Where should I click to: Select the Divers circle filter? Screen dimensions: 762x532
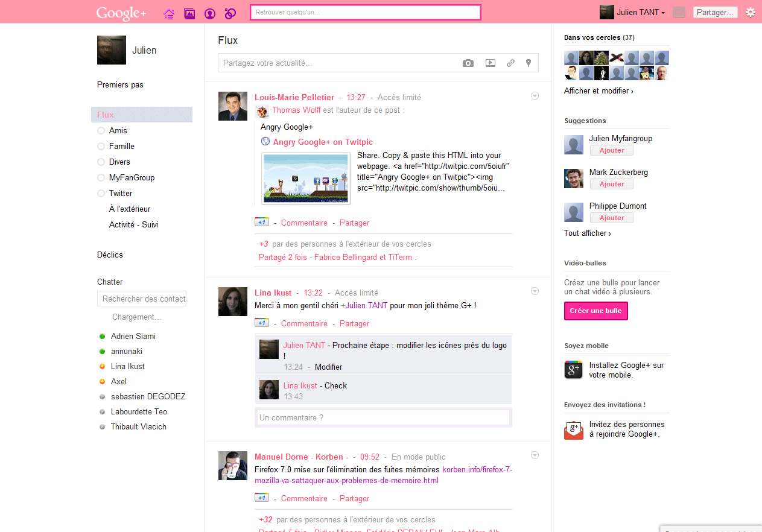[x=113, y=162]
